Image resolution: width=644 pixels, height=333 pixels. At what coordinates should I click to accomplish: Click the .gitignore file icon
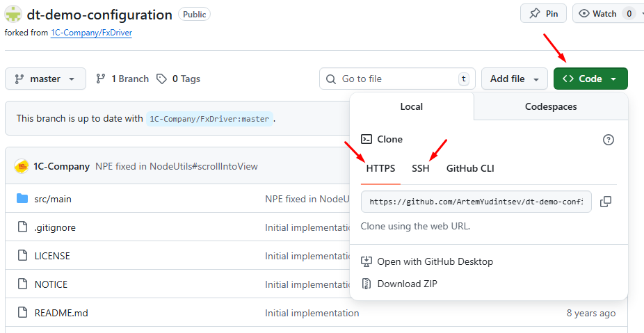tap(22, 227)
